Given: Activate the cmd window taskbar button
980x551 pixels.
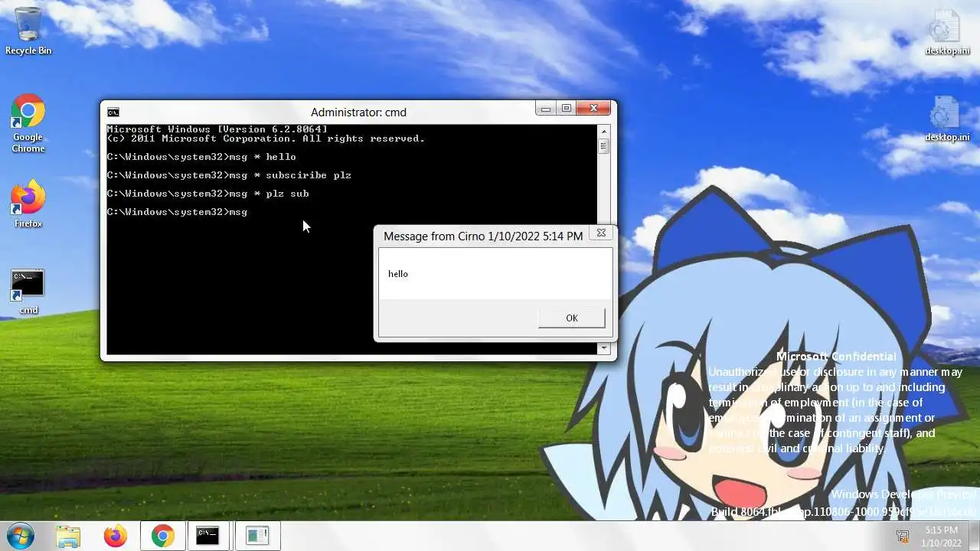Looking at the screenshot, I should [207, 536].
